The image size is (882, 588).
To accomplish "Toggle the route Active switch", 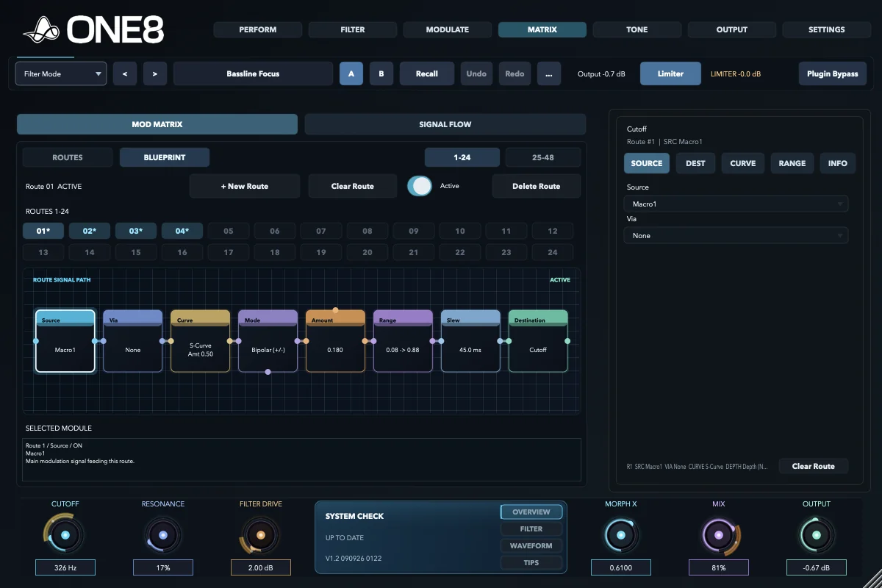I will tap(420, 186).
